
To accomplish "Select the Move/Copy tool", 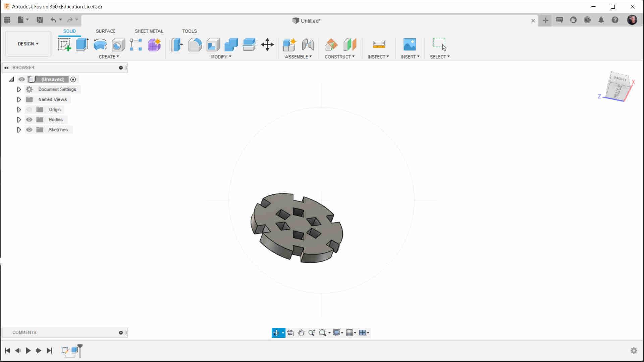I will pos(267,44).
